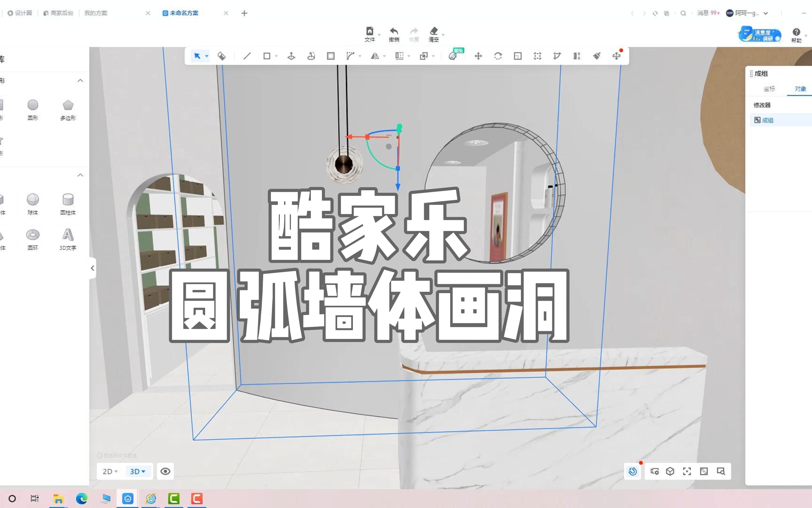This screenshot has height=508, width=812.
Task: Choose the 圆柱体 cylinder primitive
Action: 68,204
